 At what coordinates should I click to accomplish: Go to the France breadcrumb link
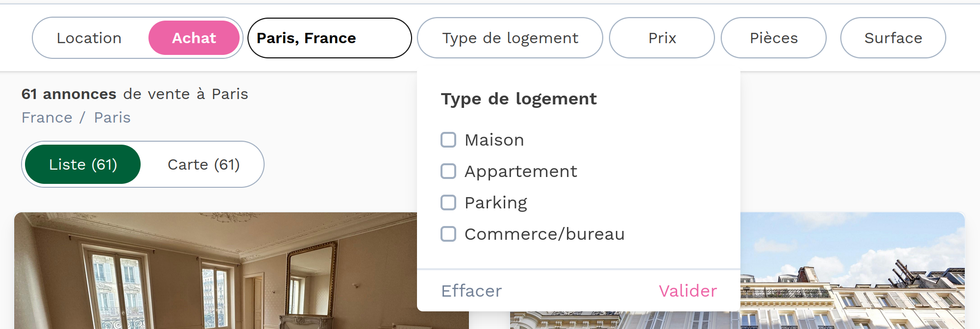[x=47, y=118]
